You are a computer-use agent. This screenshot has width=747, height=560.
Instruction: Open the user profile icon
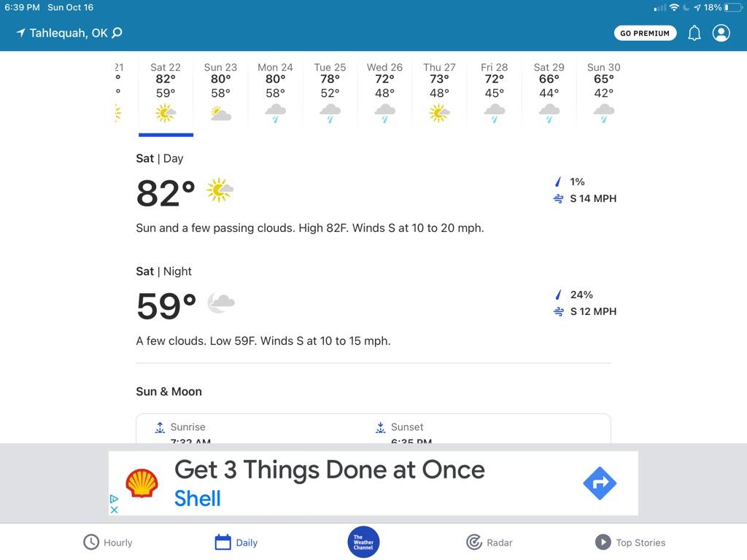(x=721, y=33)
